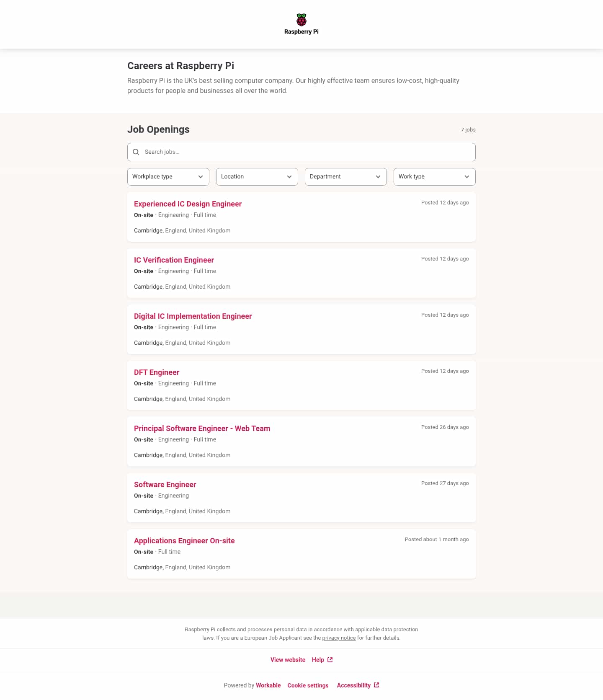Open Principal Software Engineer - Web Team job

[x=202, y=429]
